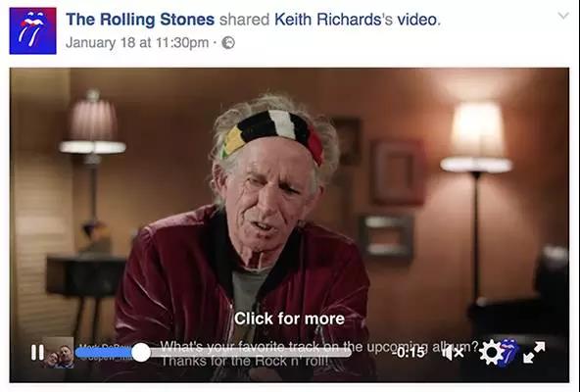Image resolution: width=580 pixels, height=392 pixels.
Task: Click the 'Click for more' overlay
Action: [289, 318]
